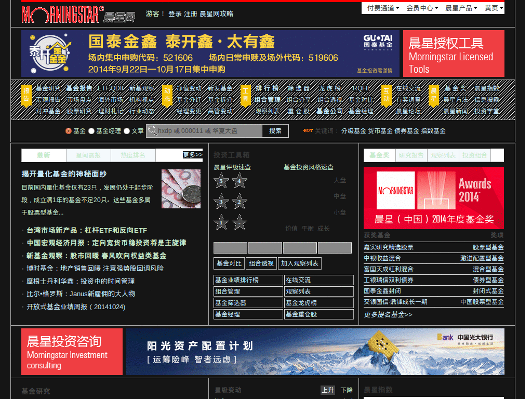This screenshot has height=399, width=532.
Task: Click 嘉实研究精选股票 fund row
Action: [x=434, y=247]
